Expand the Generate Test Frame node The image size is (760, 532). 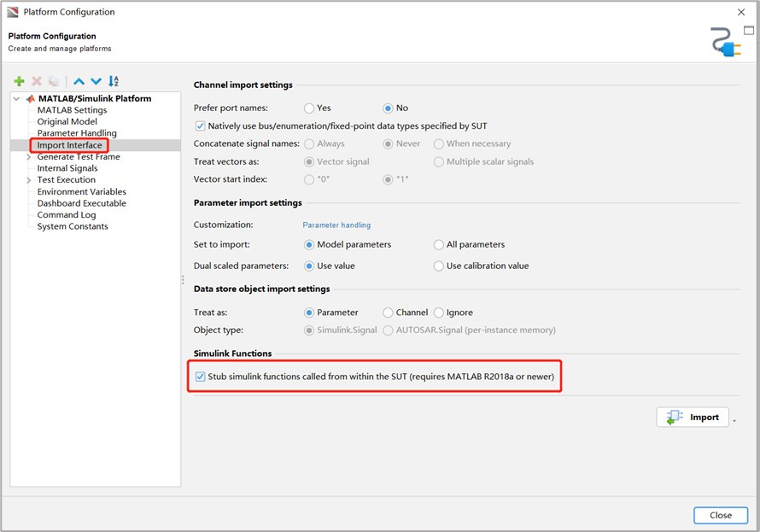pos(28,157)
